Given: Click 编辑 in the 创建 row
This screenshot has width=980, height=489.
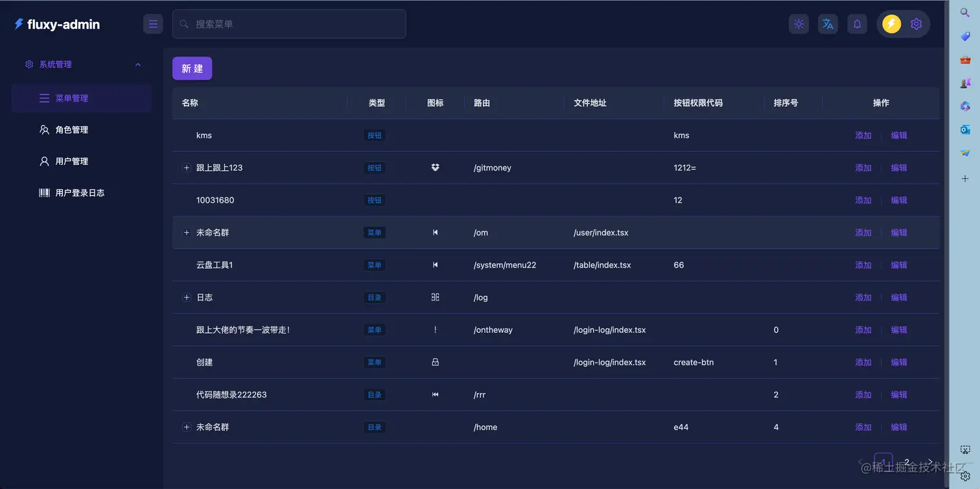Looking at the screenshot, I should tap(899, 362).
